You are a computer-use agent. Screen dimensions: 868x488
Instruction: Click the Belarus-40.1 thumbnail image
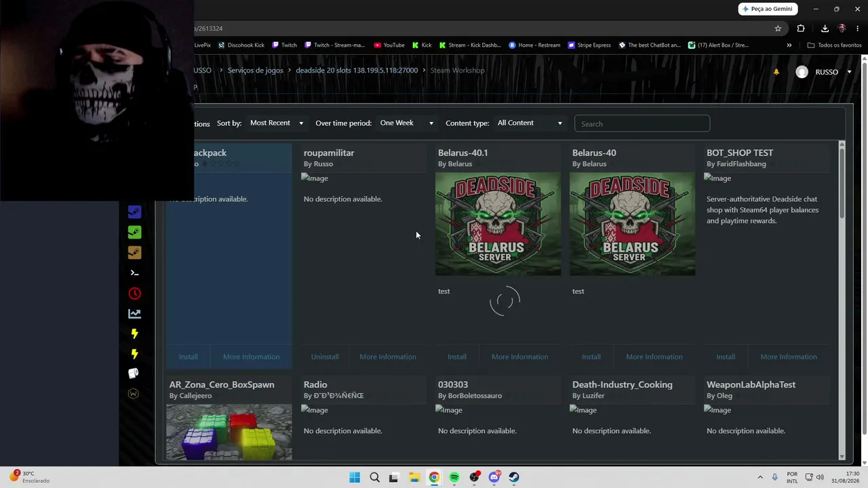click(x=498, y=224)
